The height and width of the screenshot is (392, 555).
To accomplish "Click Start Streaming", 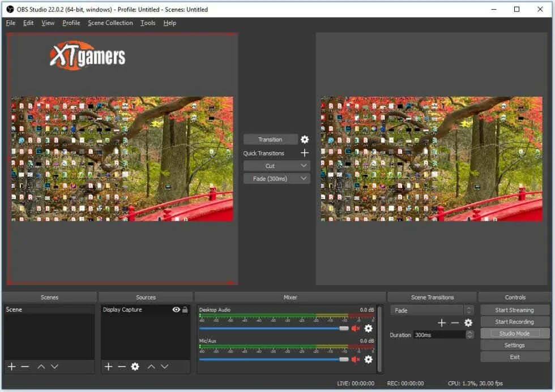I will (515, 310).
